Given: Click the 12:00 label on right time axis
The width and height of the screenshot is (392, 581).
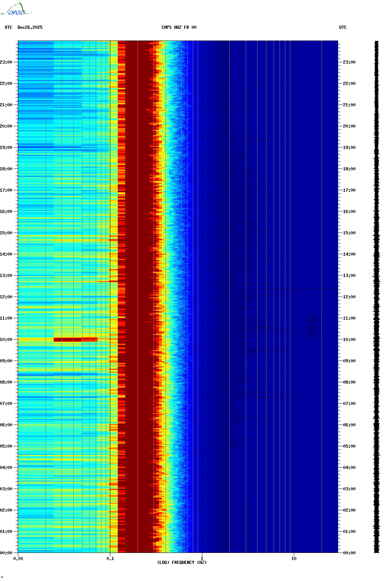Looking at the screenshot, I should click(349, 297).
